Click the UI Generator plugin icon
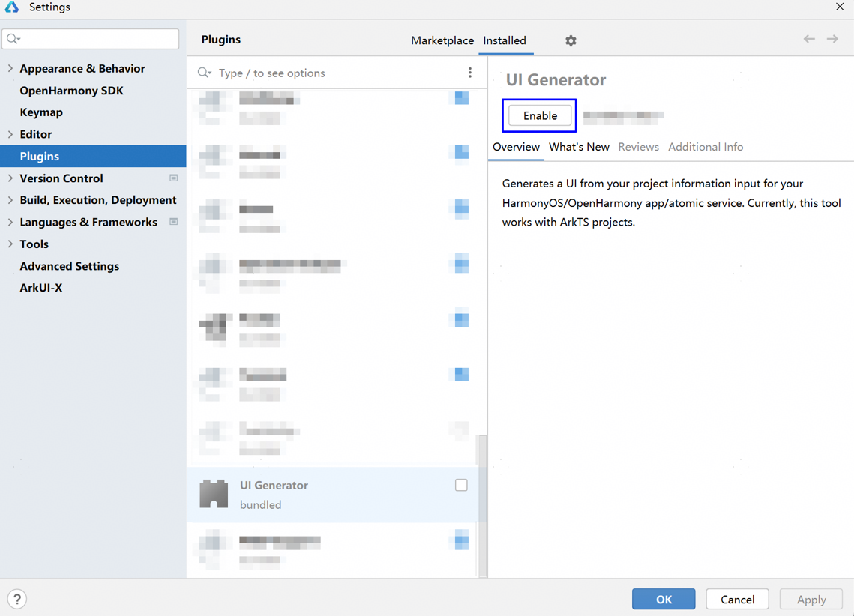This screenshot has height=616, width=854. pyautogui.click(x=214, y=495)
